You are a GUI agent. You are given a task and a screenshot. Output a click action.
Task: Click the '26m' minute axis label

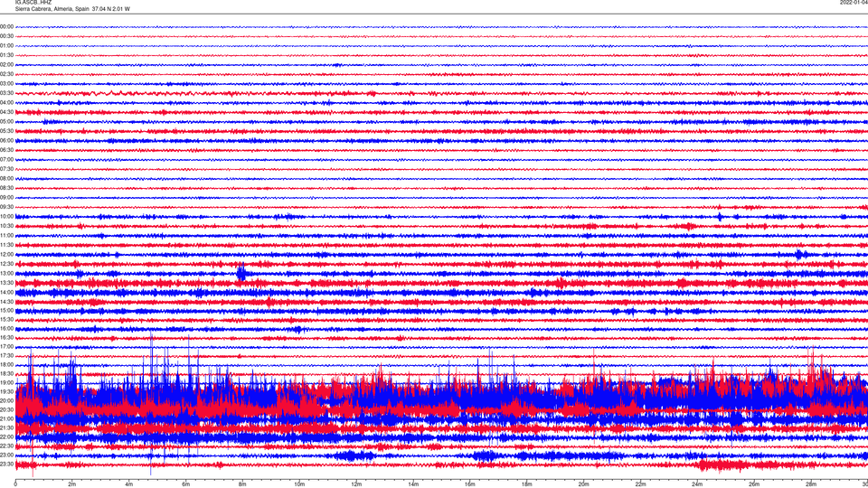click(x=754, y=484)
